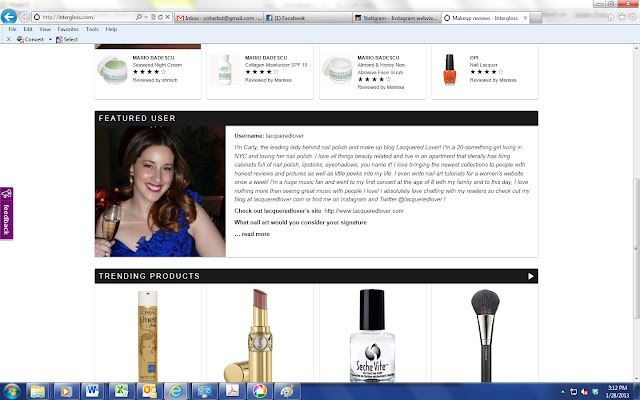Open the Paint taskbar icon

287,391
